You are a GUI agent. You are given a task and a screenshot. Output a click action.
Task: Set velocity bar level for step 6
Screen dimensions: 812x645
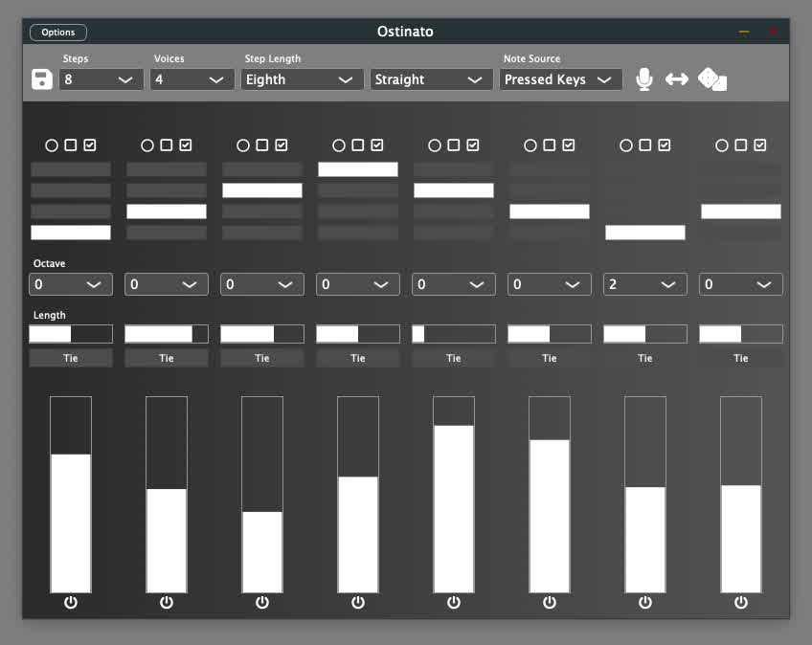click(550, 495)
